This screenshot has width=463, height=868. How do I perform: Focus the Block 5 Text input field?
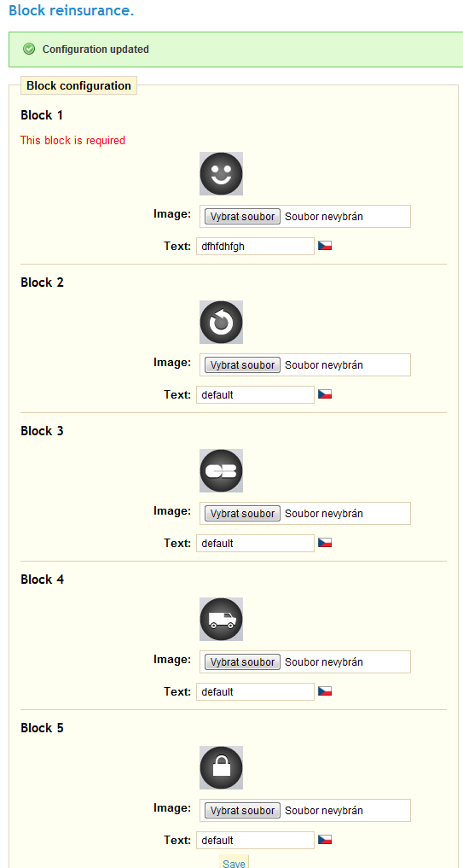(x=255, y=841)
